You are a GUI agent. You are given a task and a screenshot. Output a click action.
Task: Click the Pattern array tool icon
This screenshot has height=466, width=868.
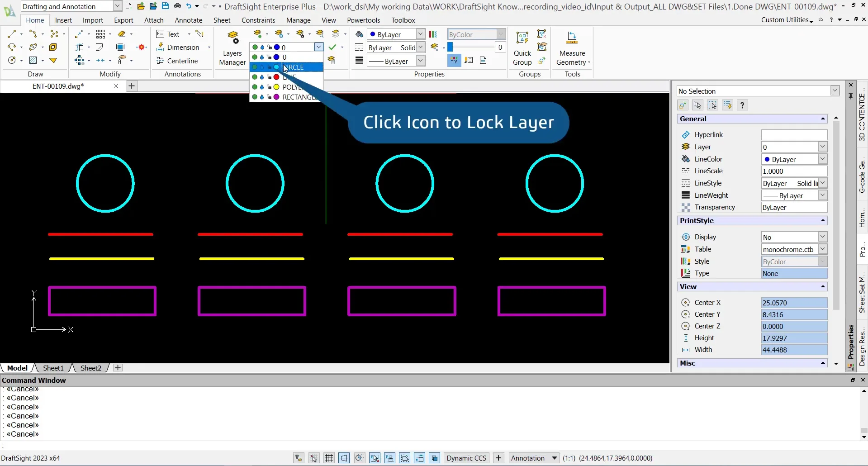[100, 34]
